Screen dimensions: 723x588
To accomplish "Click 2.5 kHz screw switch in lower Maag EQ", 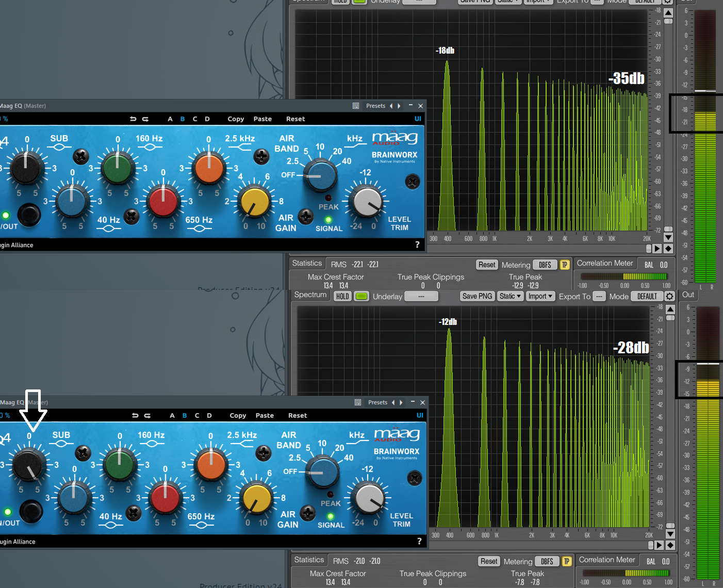I will (264, 453).
